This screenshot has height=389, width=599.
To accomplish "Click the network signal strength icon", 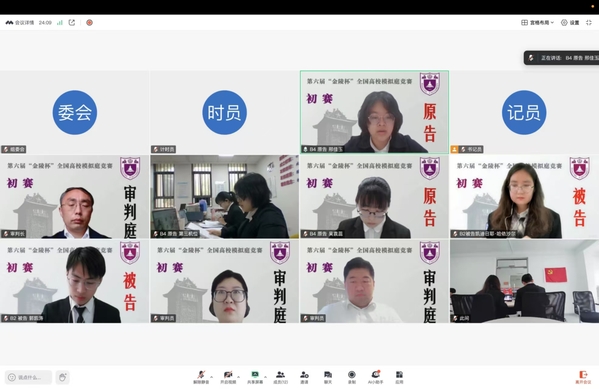I will [60, 23].
